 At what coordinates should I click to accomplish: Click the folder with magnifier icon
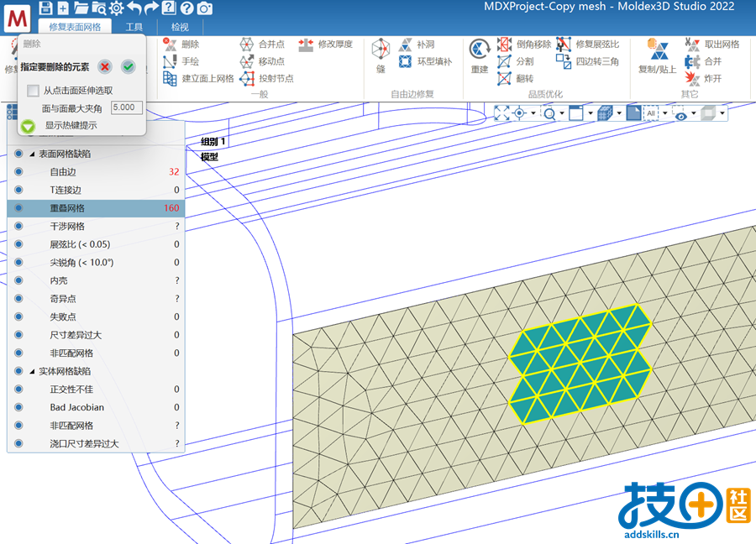point(99,8)
